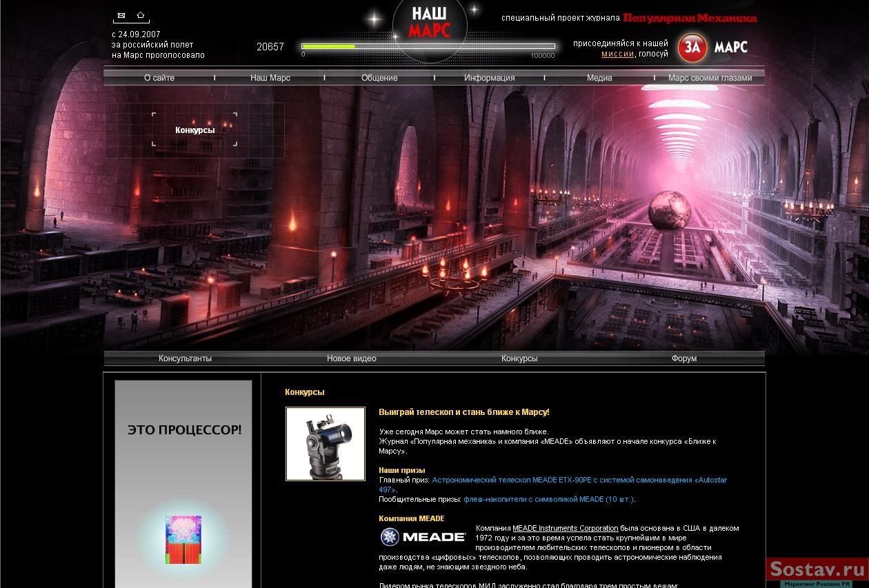Viewport: 869px width, 588px height.
Task: Click the vote progress bar
Action: 428,46
